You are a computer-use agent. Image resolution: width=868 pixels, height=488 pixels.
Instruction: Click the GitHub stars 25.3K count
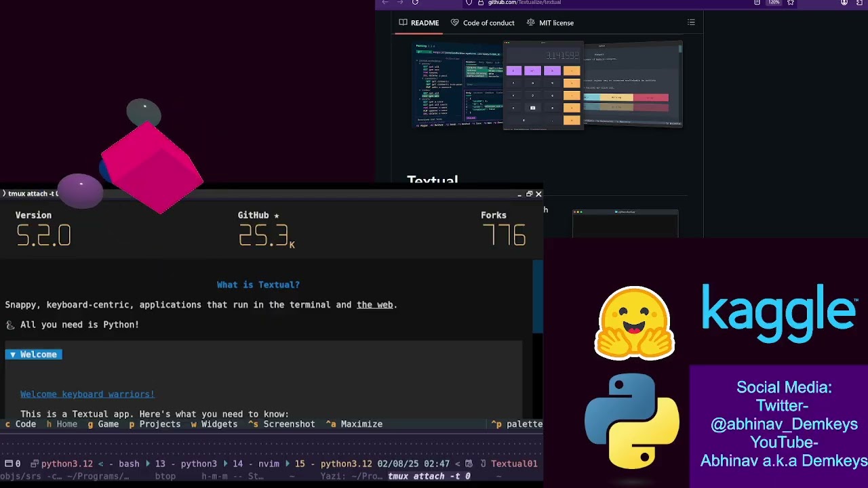click(x=267, y=230)
